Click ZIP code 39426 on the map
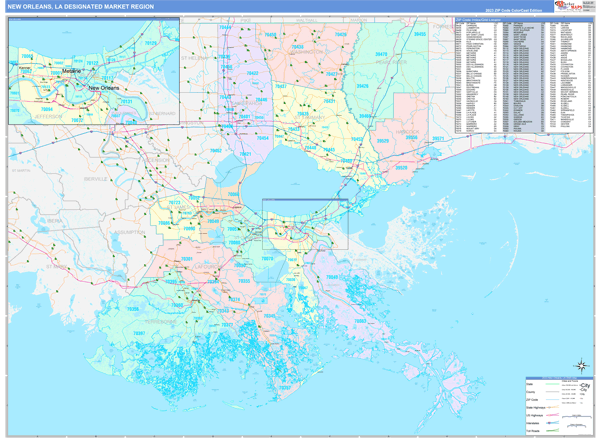Viewport: 600px width, 438px height. point(362,86)
